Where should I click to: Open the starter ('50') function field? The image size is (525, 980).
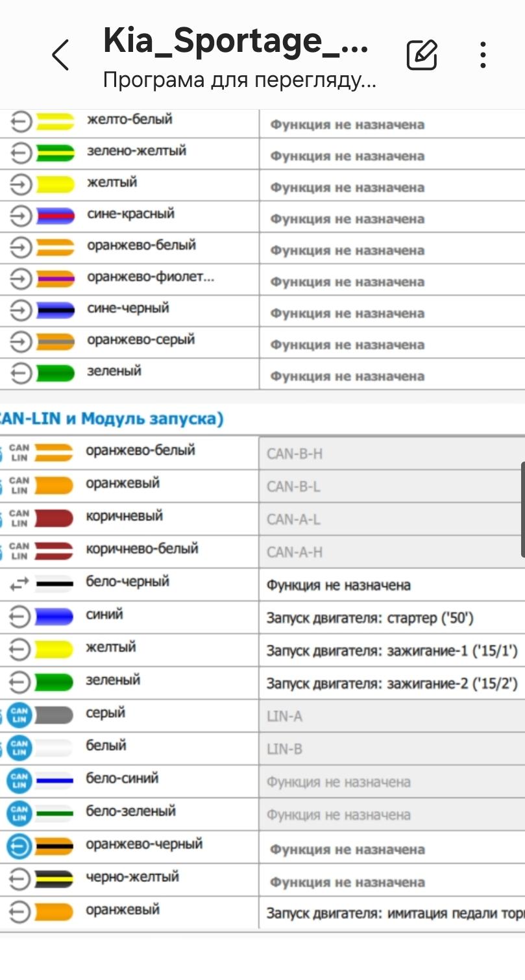pyautogui.click(x=392, y=617)
